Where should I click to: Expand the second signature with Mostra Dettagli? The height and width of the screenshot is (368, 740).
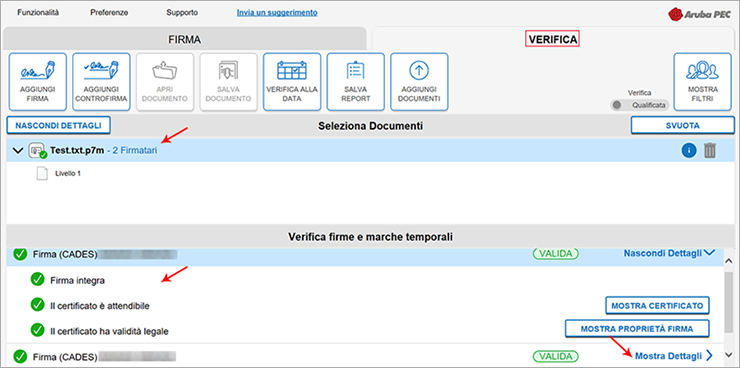tap(673, 355)
